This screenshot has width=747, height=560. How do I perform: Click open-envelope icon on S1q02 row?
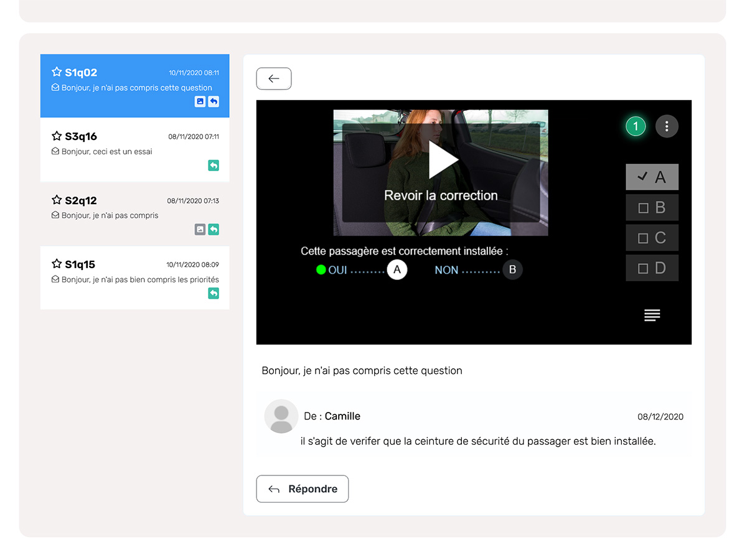(55, 88)
